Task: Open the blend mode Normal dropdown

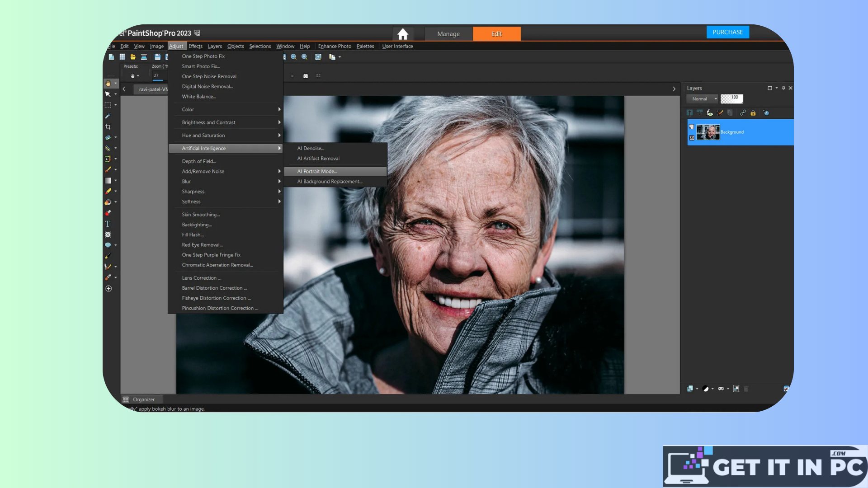Action: point(703,99)
